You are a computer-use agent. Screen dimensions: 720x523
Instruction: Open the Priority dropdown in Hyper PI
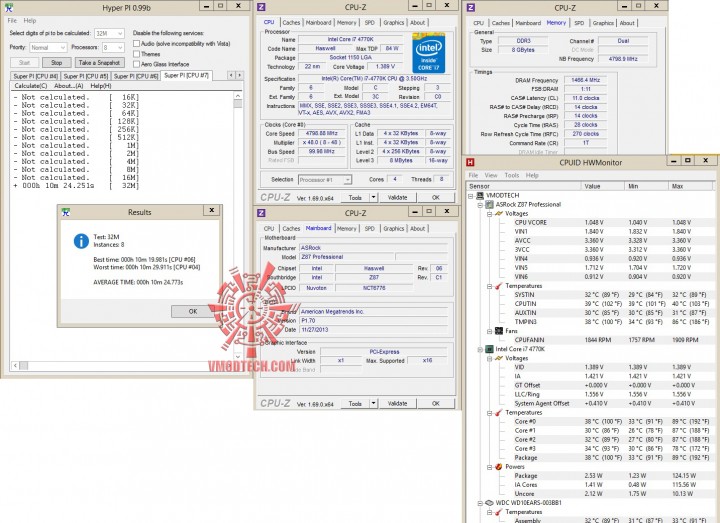48,47
